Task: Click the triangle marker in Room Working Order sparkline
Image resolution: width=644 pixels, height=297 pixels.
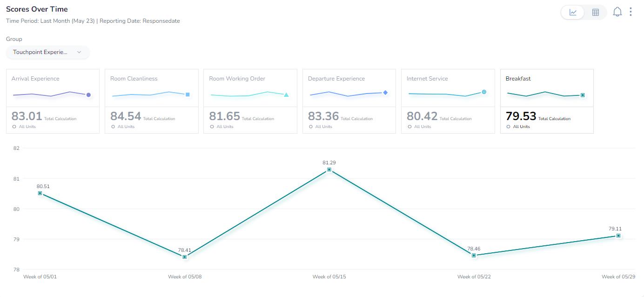Action: (286, 95)
